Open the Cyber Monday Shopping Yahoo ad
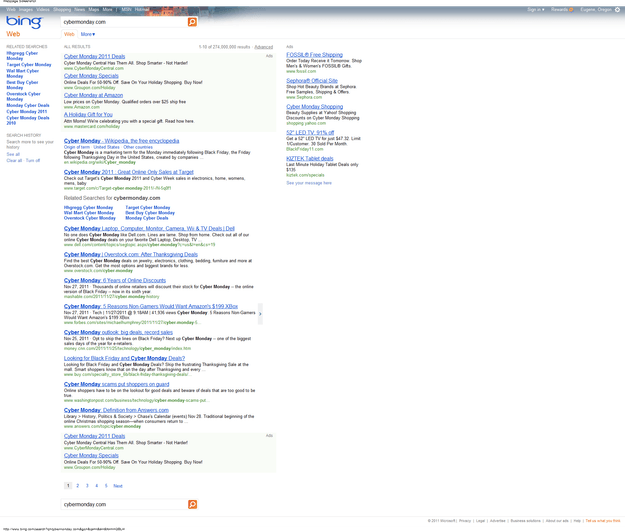The image size is (625, 531). (x=314, y=107)
